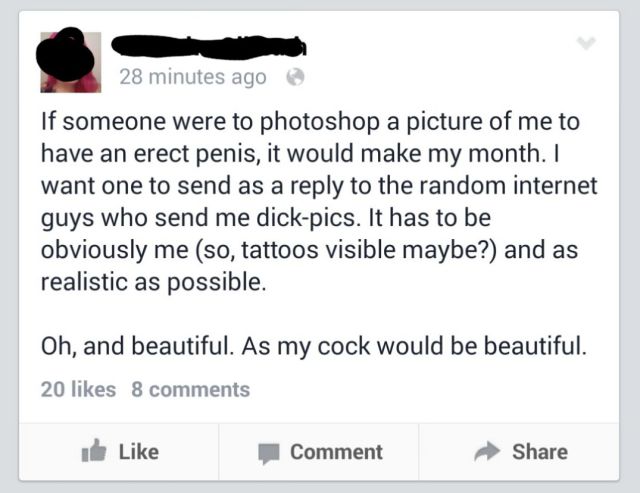View the "20 likes" list
Screen dimensions: 640x493
tap(78, 389)
